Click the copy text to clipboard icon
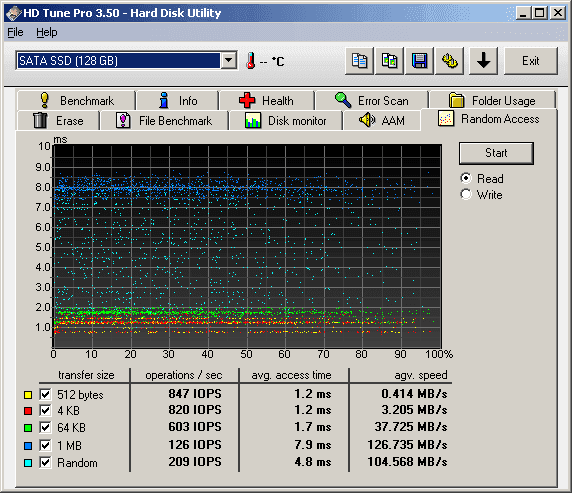Viewport: 572px width, 493px height. tap(359, 61)
